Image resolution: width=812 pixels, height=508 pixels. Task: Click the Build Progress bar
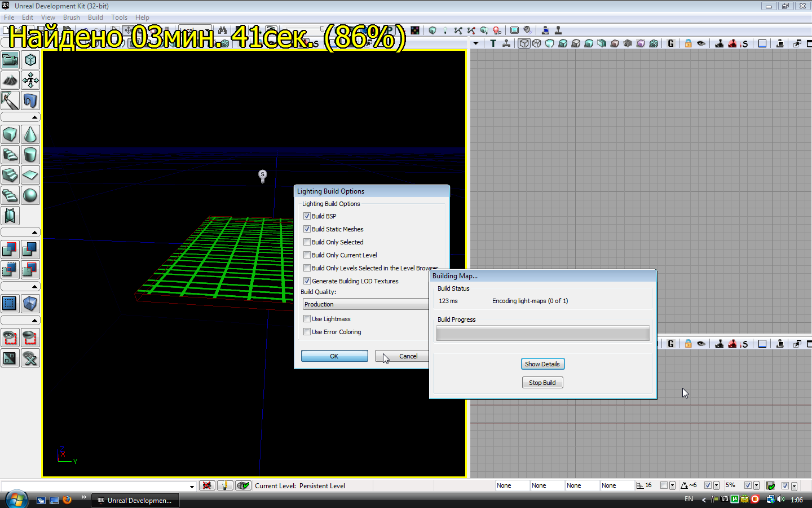tap(542, 334)
